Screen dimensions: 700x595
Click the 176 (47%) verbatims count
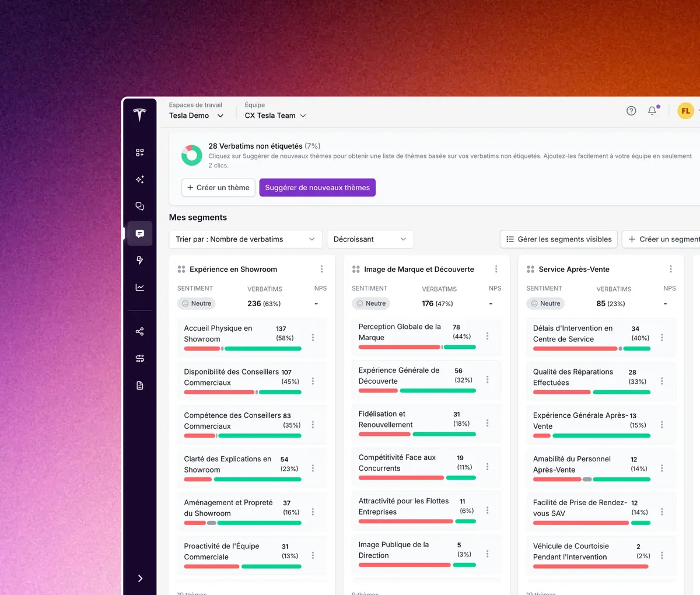(x=437, y=303)
